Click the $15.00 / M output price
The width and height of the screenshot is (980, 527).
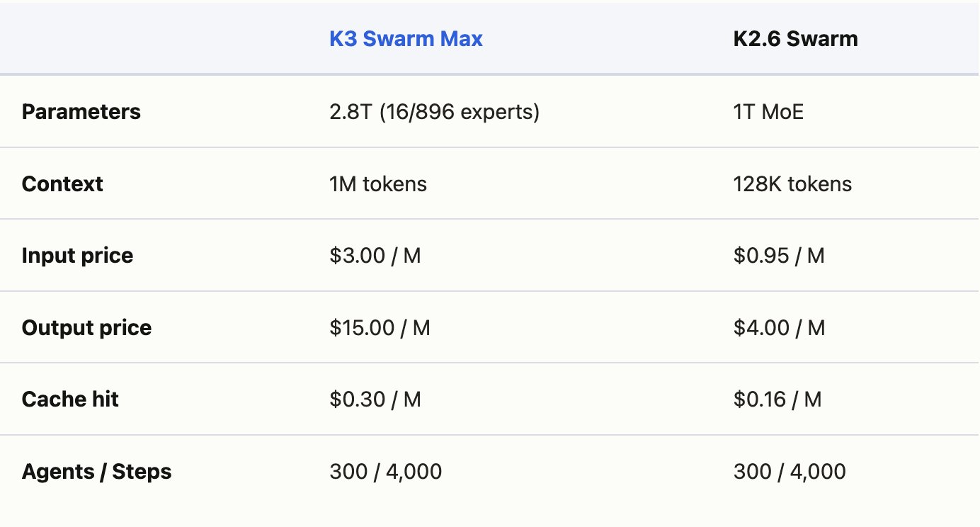point(380,328)
